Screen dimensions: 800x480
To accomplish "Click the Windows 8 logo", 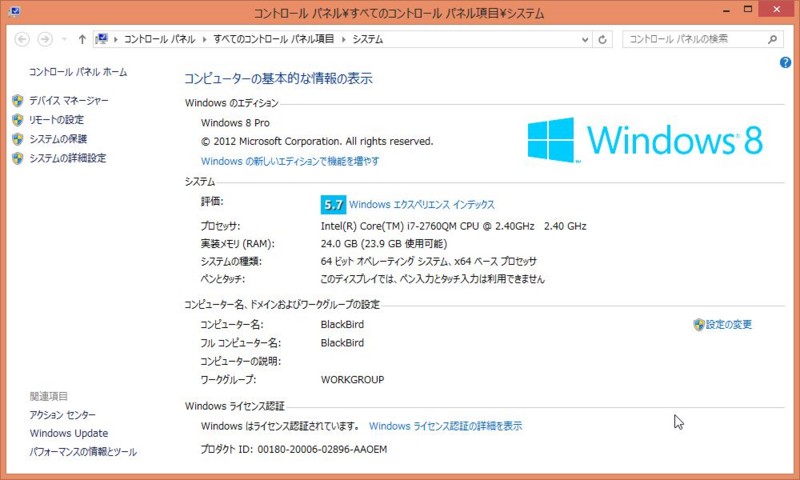I will [x=645, y=140].
